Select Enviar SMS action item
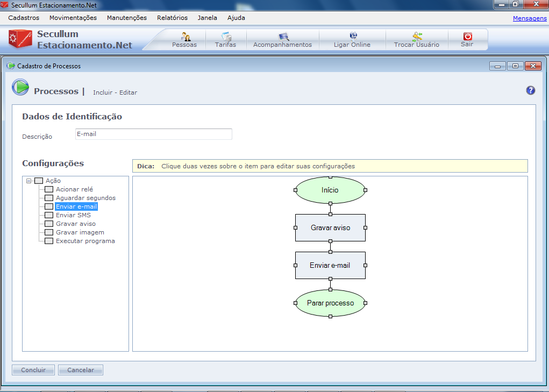 pyautogui.click(x=73, y=215)
